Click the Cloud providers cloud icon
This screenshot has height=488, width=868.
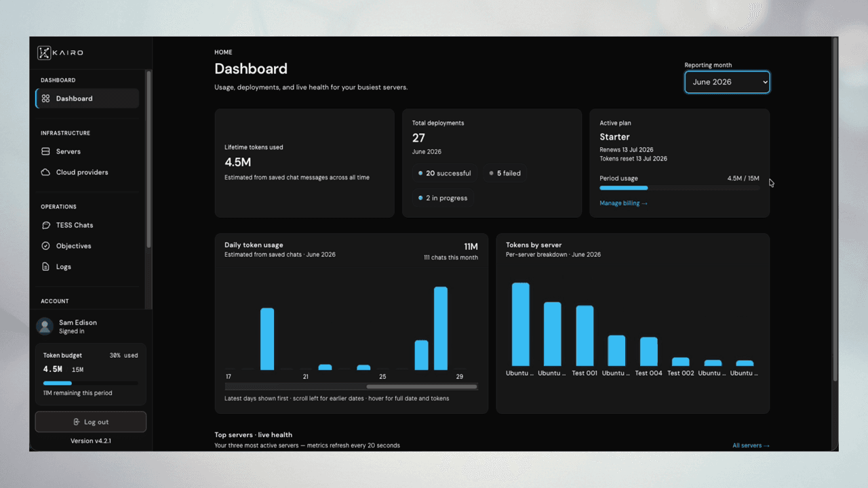click(45, 172)
